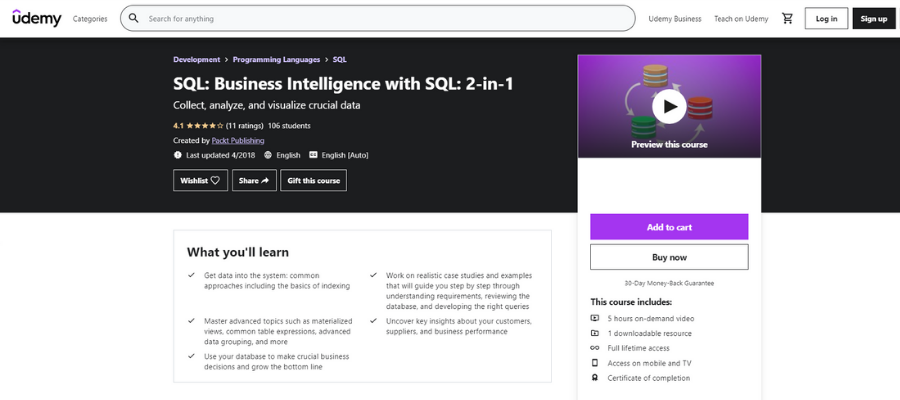Click the (11 ratings) text

pyautogui.click(x=245, y=126)
